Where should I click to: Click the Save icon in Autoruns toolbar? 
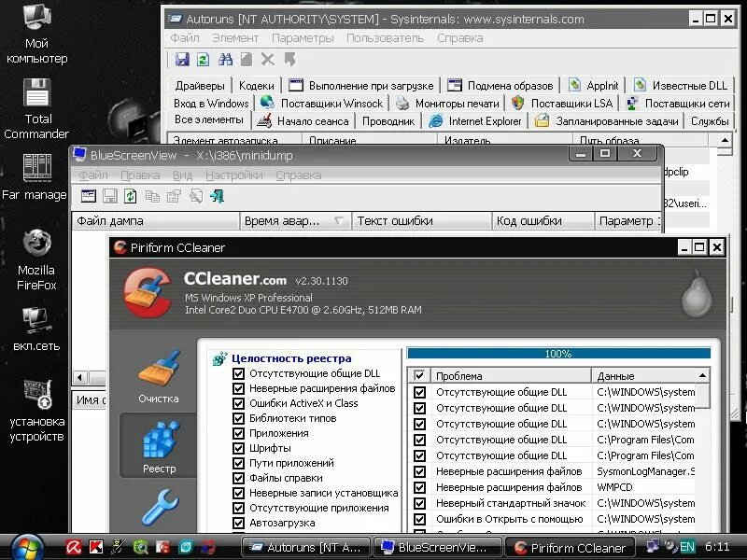click(182, 60)
